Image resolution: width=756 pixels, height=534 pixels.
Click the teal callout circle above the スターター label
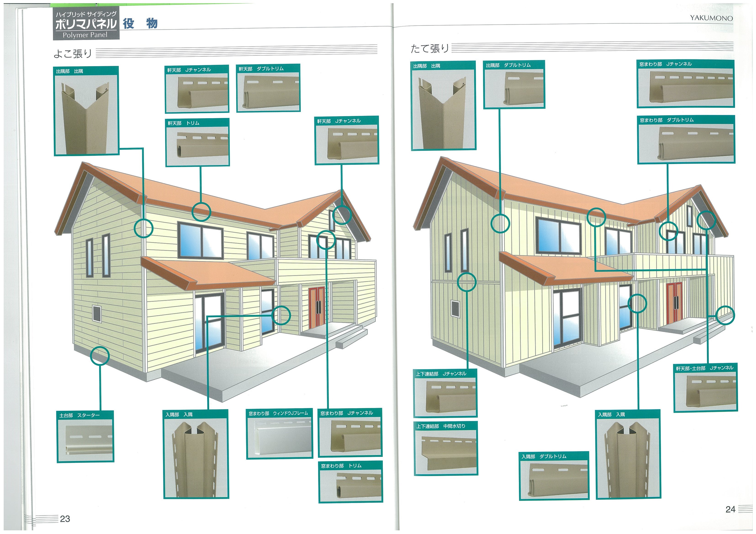(x=100, y=356)
